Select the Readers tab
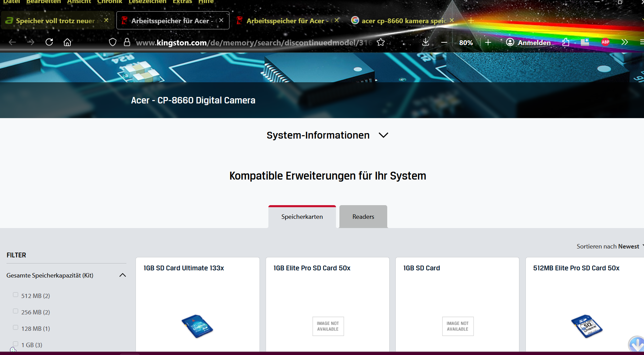This screenshot has width=644, height=355. tap(363, 216)
